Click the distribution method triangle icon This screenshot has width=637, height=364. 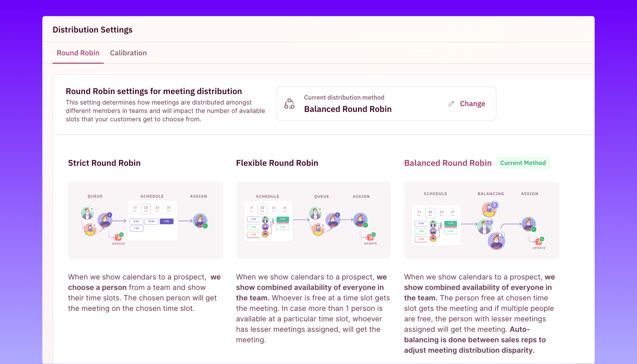[289, 104]
